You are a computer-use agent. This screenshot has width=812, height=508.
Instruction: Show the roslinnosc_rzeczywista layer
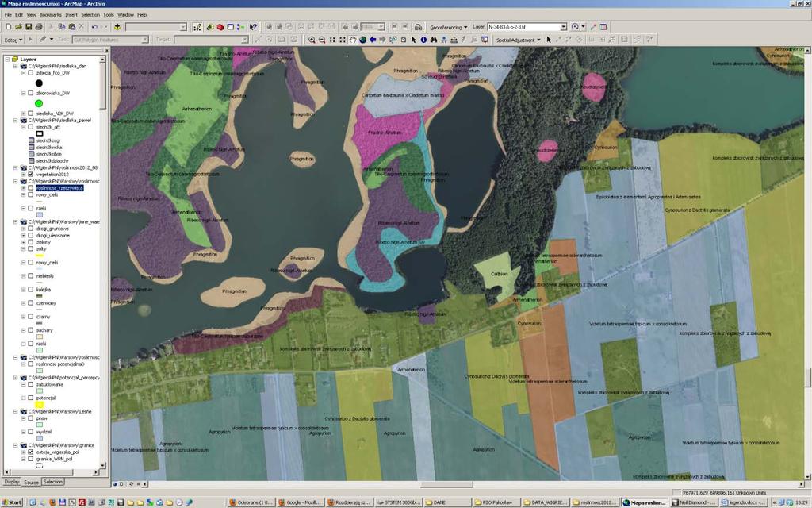[x=31, y=188]
